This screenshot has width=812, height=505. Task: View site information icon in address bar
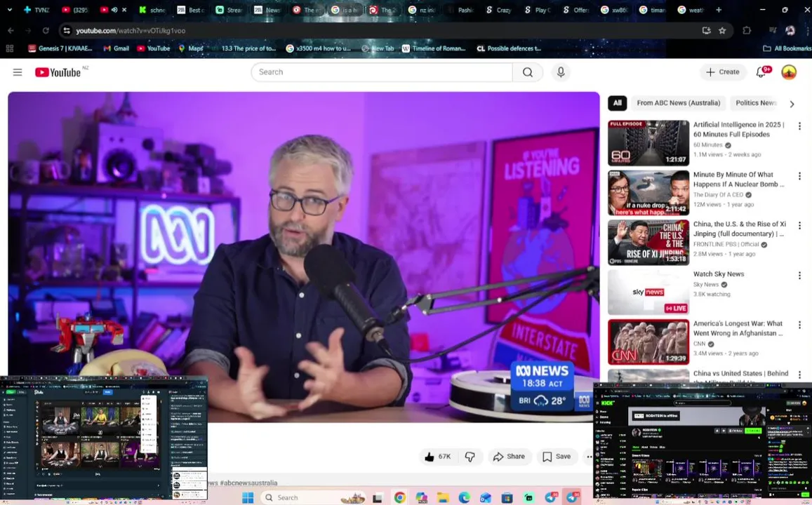click(66, 31)
